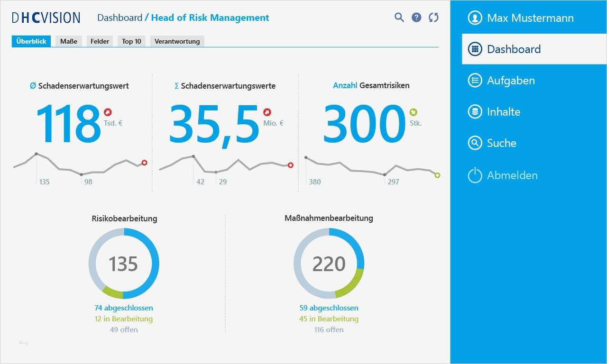Screen dimensions: 607x364
Task: Click the Anzahl Gesamtrisiken heading
Action: (371, 86)
